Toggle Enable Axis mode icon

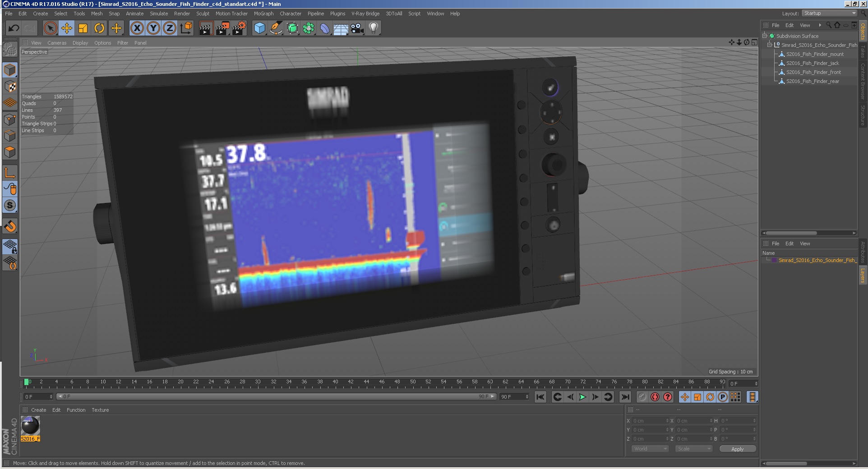tap(10, 172)
